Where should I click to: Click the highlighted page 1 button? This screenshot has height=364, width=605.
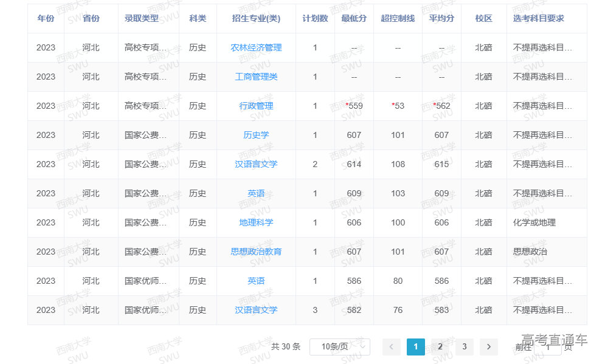[x=416, y=347]
